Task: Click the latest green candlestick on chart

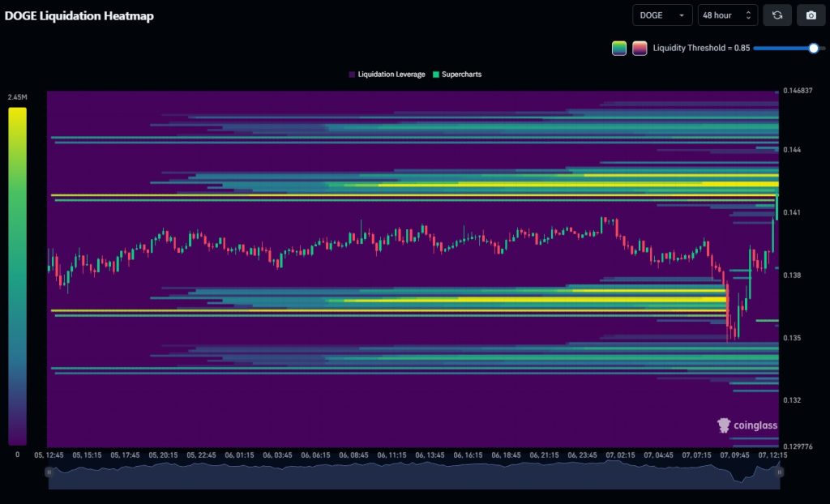Action: click(x=777, y=207)
